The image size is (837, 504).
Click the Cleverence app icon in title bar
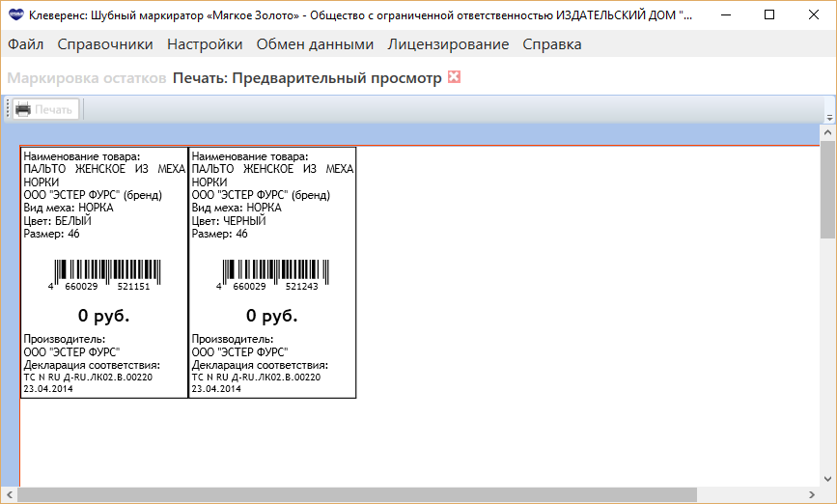pyautogui.click(x=15, y=15)
